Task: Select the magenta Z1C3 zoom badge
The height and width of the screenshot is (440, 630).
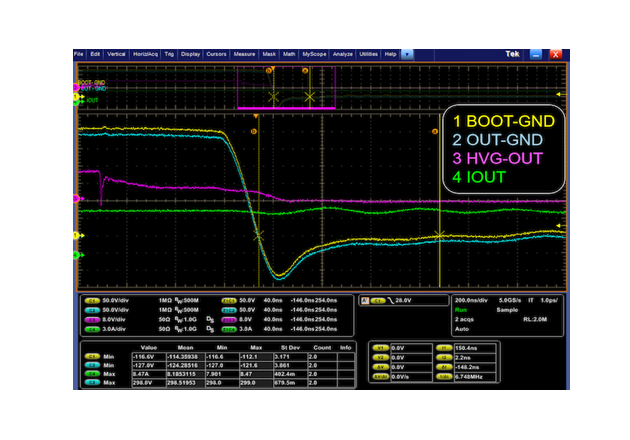Action: (229, 320)
